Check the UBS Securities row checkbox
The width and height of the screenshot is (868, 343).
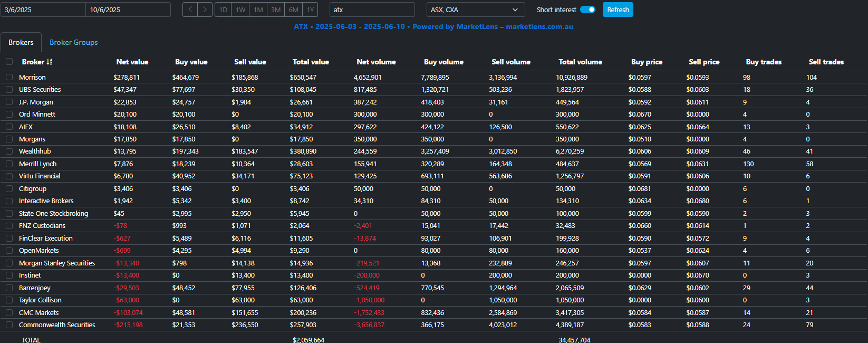[9, 90]
